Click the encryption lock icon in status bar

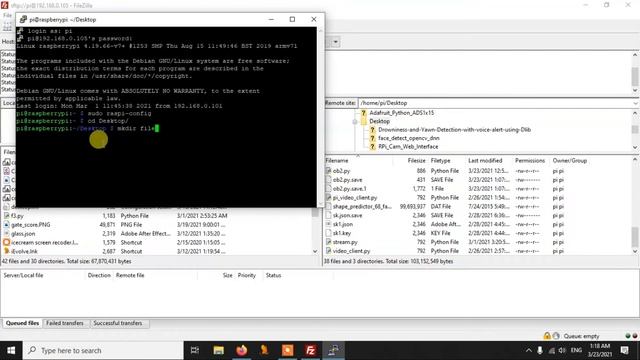pyautogui.click(x=547, y=336)
